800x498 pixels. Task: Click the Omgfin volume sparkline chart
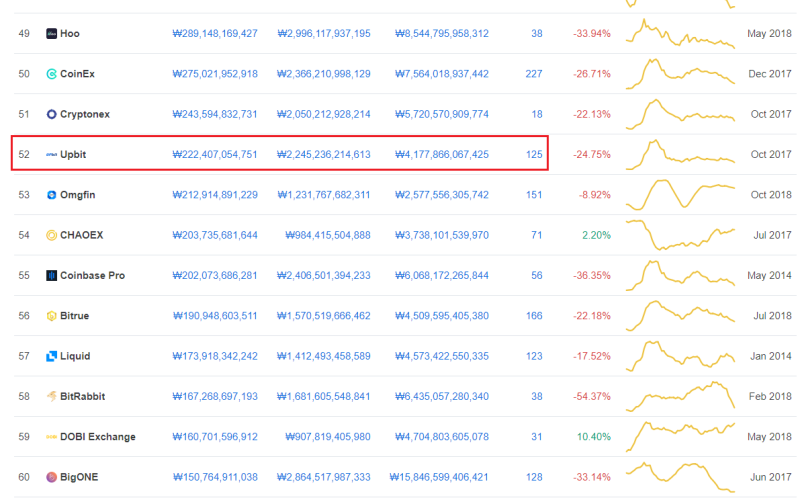[680, 195]
